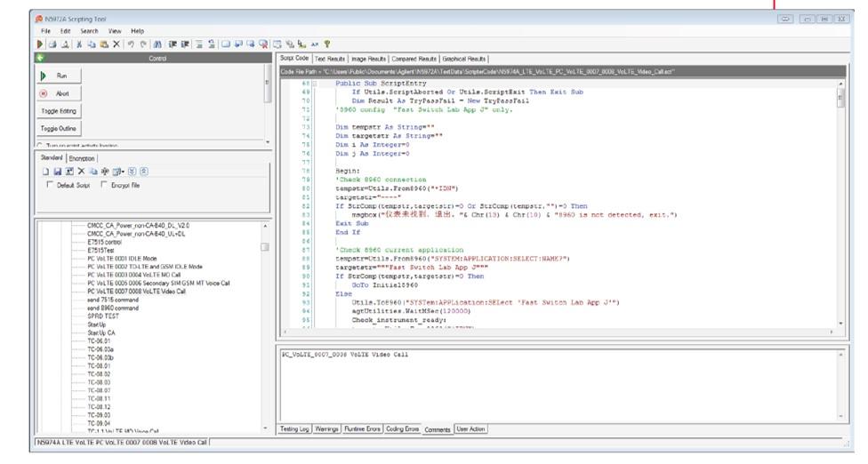Image resolution: width=868 pixels, height=464 pixels.
Task: Click the Toggle Outline button
Action: 60,129
